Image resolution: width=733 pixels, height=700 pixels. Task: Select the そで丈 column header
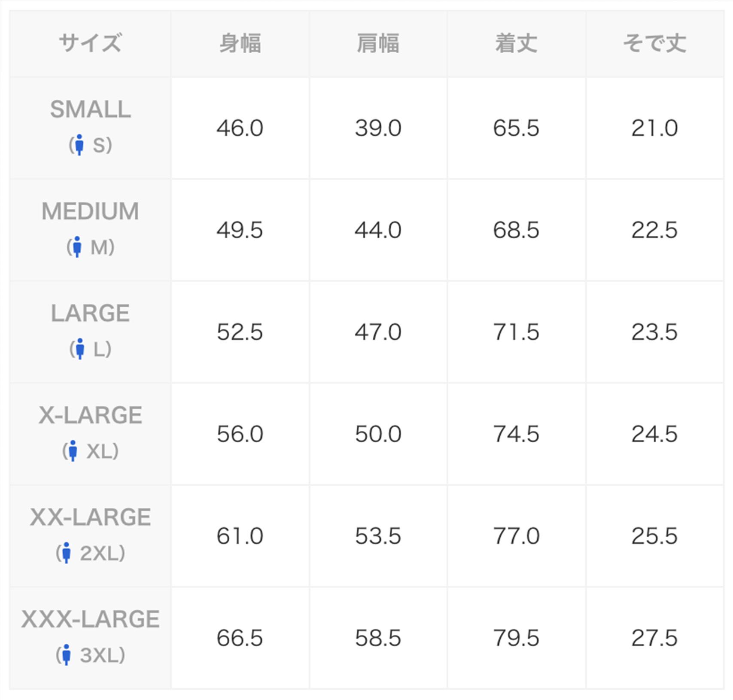point(654,43)
